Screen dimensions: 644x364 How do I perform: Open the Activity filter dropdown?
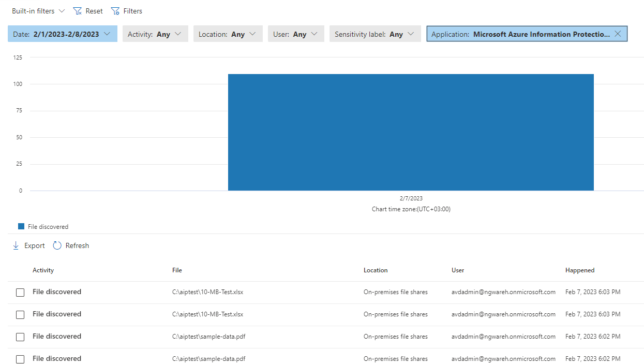[x=155, y=33]
